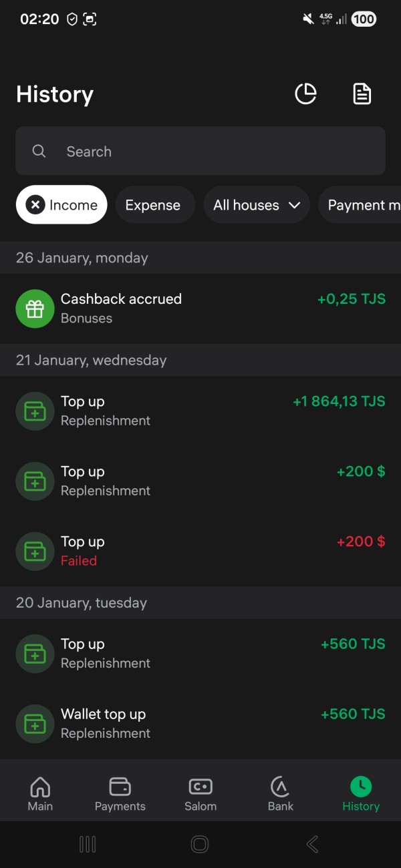
Task: Remove the Income filter via its X
Action: 35,205
